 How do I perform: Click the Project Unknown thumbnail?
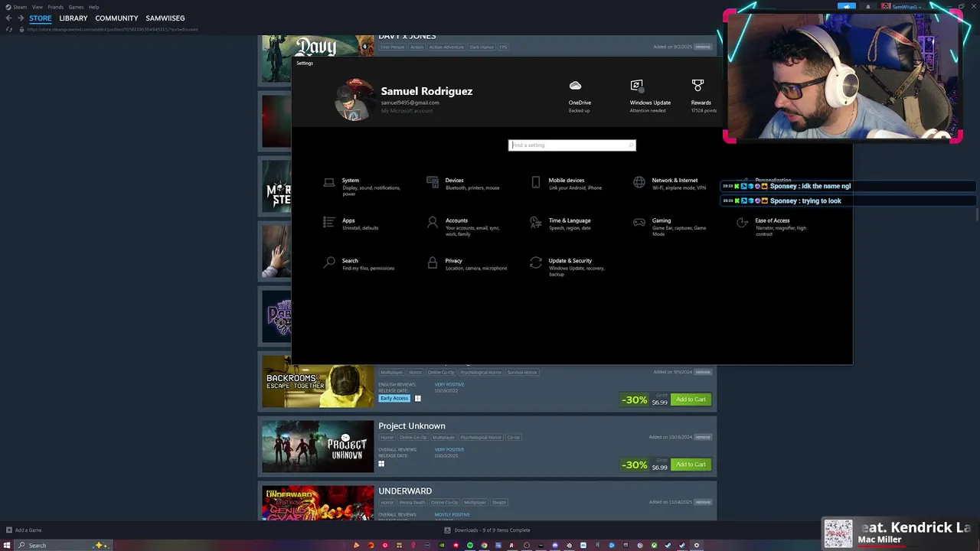coord(318,446)
